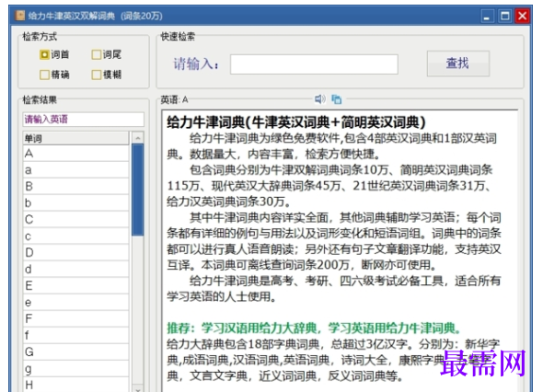Select the 词首 search mode checkbox
Viewport: 543px width, 392px height.
tap(44, 54)
